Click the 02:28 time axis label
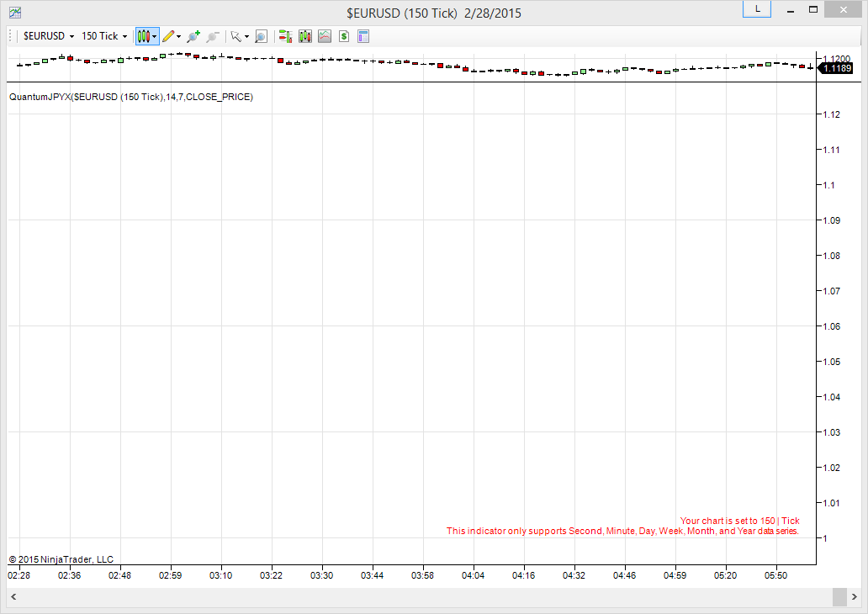This screenshot has width=868, height=614. (x=19, y=576)
